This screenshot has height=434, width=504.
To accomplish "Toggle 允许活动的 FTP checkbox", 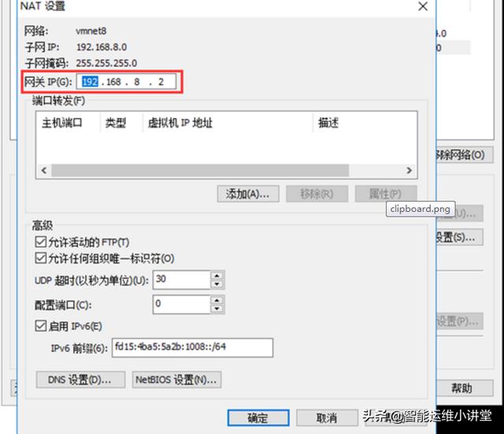I will coord(40,242).
